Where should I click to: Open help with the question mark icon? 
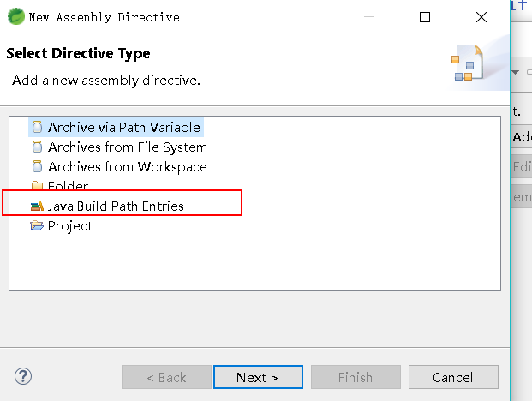point(23,376)
